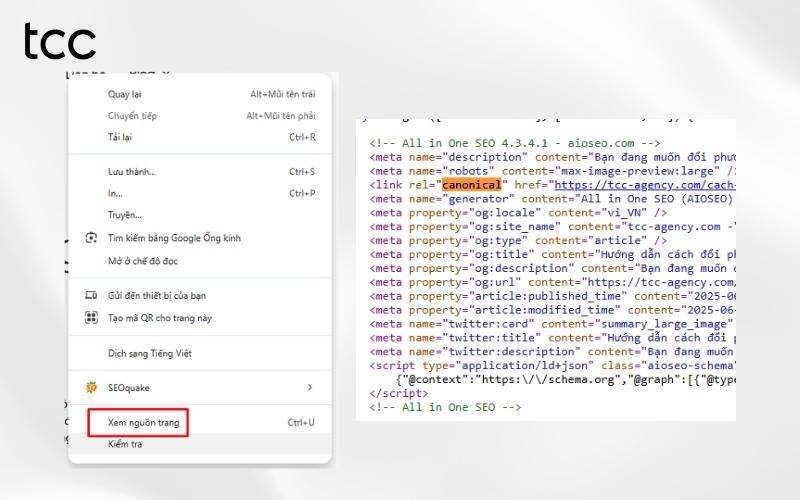Click the script type application/ld+json line
The width and height of the screenshot is (800, 500).
point(553,365)
